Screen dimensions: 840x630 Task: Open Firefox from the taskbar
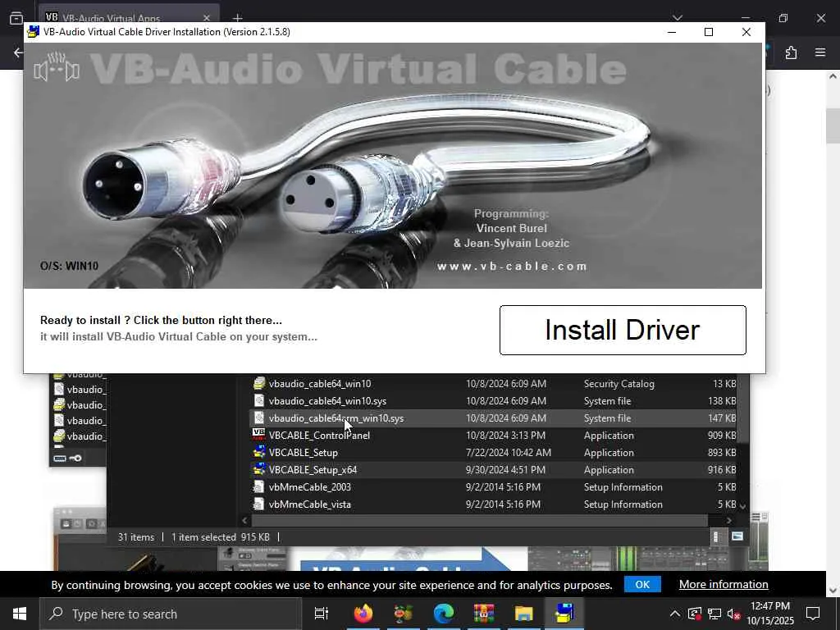(363, 614)
